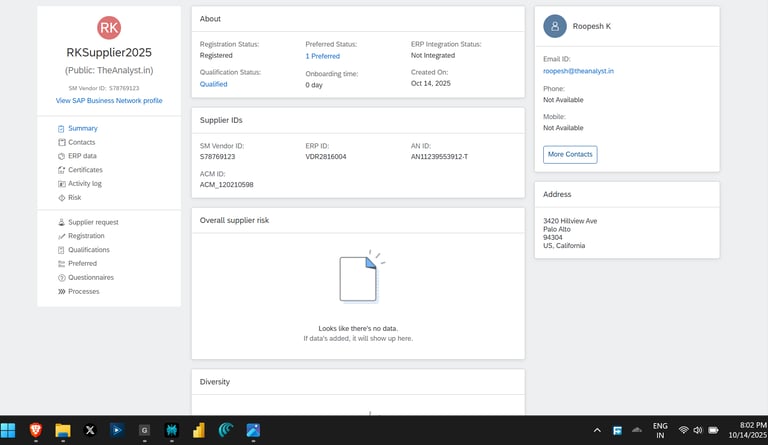Click the Certificates sidebar icon
Screen dimensions: 768x445
click(x=61, y=170)
